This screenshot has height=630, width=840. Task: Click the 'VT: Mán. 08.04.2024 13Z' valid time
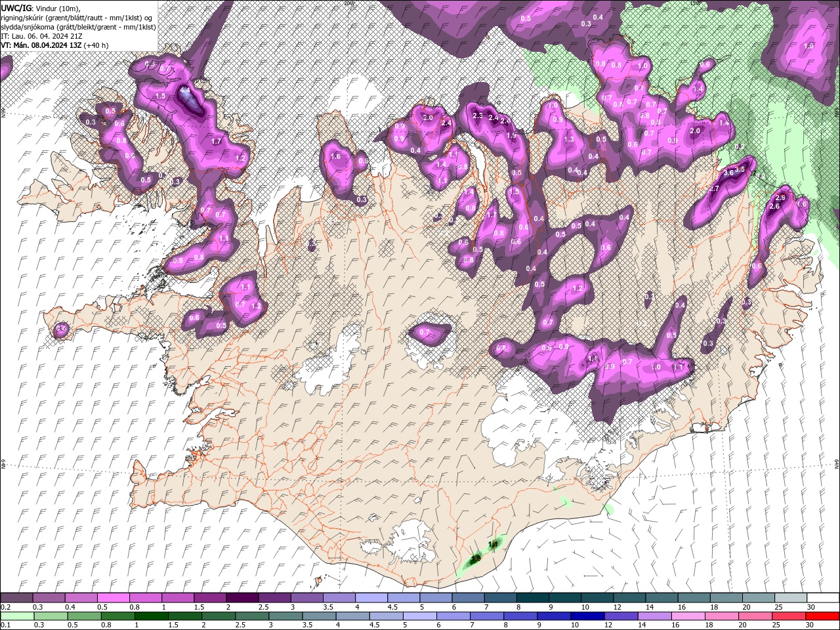(x=41, y=45)
